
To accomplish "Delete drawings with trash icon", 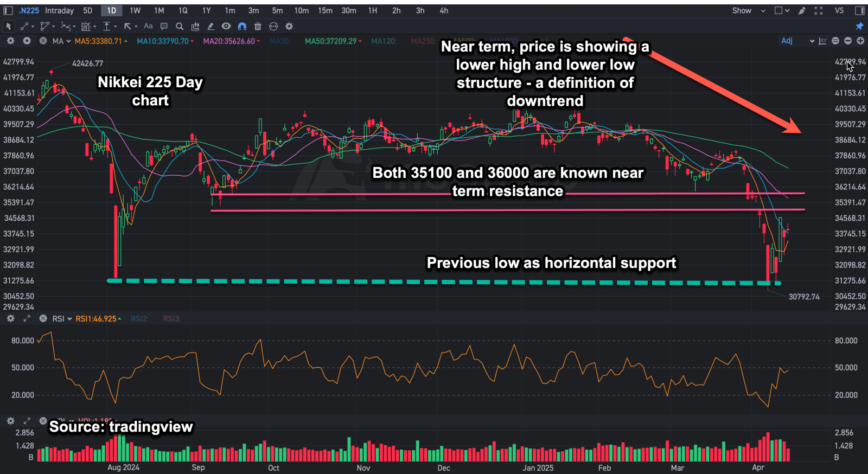I will (x=258, y=26).
